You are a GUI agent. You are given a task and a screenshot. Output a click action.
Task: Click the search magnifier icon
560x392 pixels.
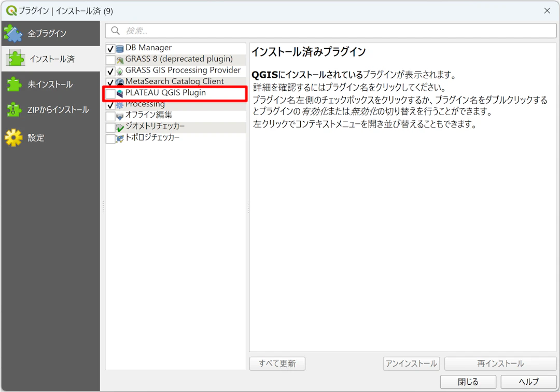(x=115, y=31)
